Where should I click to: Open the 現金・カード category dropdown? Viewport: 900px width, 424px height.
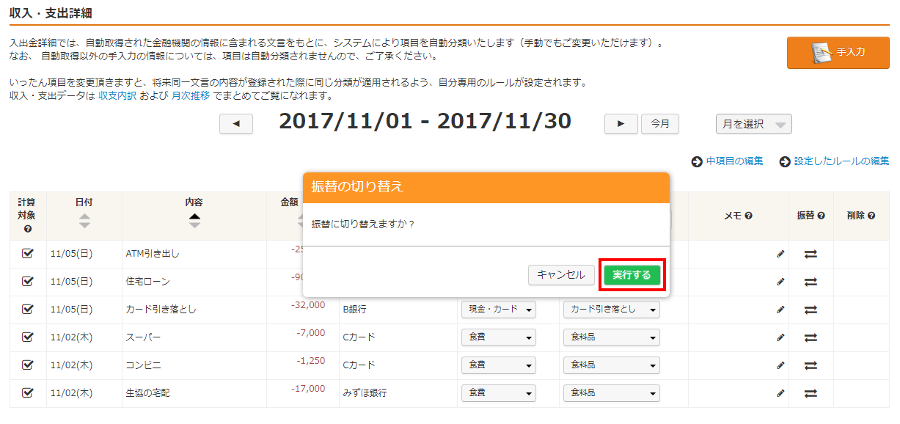point(497,310)
